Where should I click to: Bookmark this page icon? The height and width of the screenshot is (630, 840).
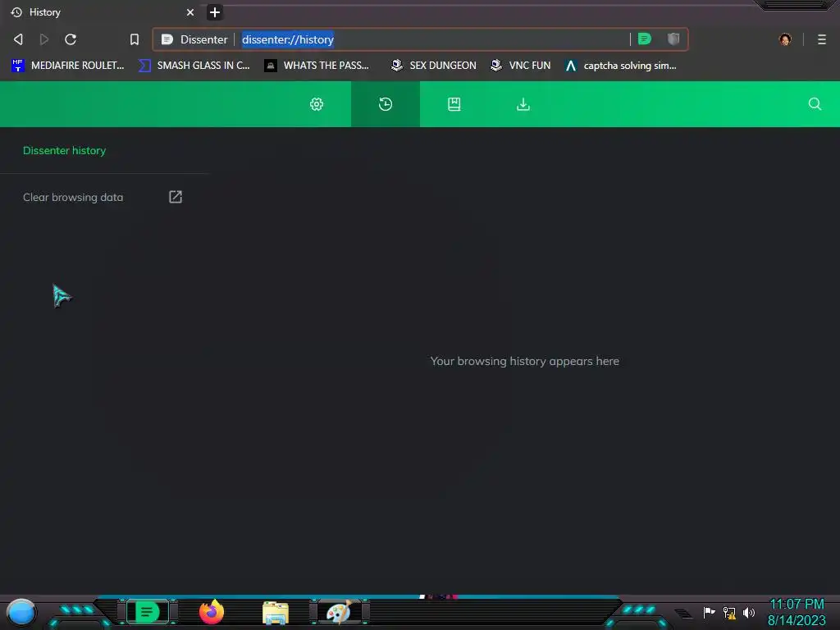click(135, 39)
